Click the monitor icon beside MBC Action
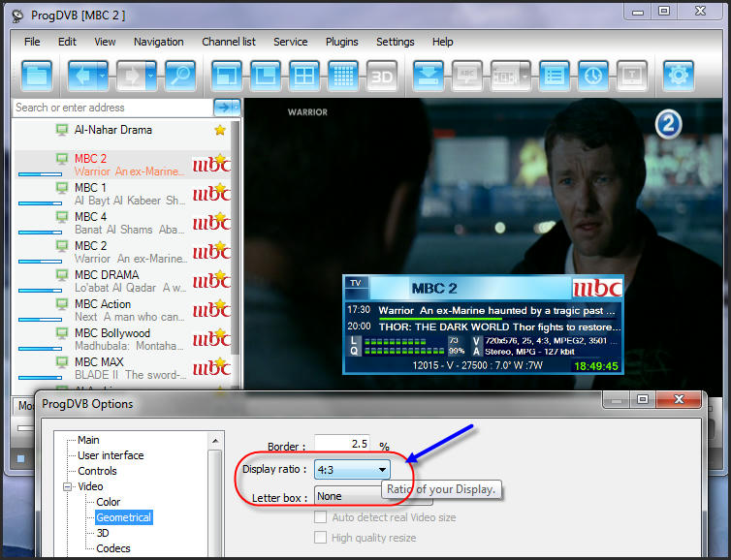 tap(62, 304)
